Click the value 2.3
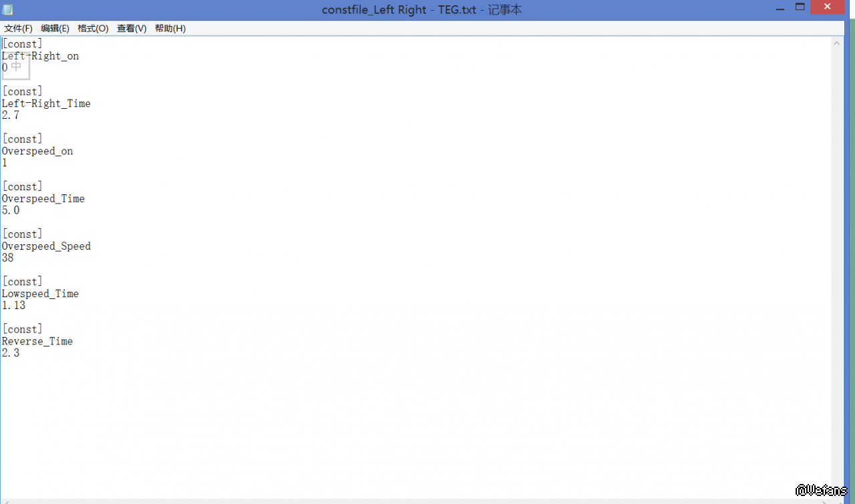855x504 pixels. [11, 353]
